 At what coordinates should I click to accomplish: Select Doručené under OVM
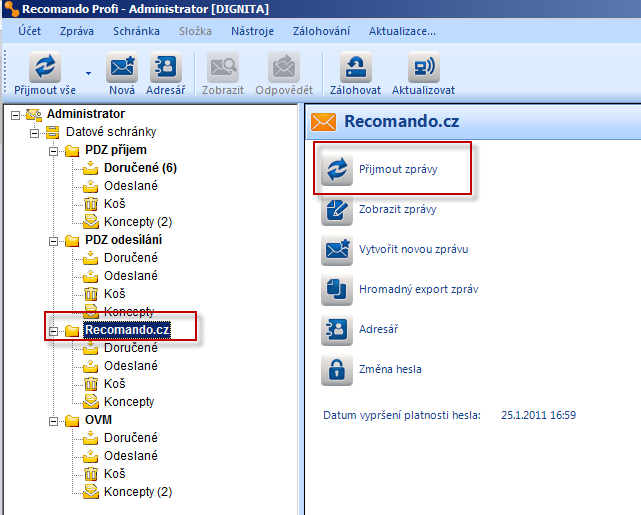[131, 437]
